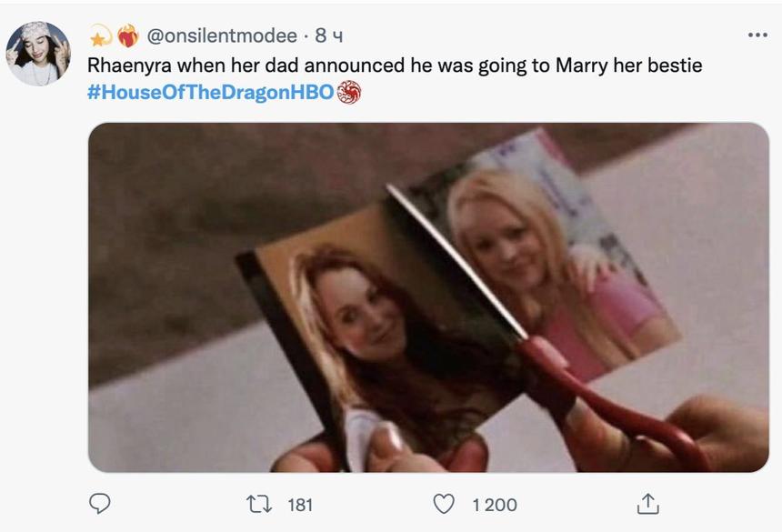Open the @onsilentmodee profile handle
Viewport: 782px width, 532px height.
[x=222, y=36]
